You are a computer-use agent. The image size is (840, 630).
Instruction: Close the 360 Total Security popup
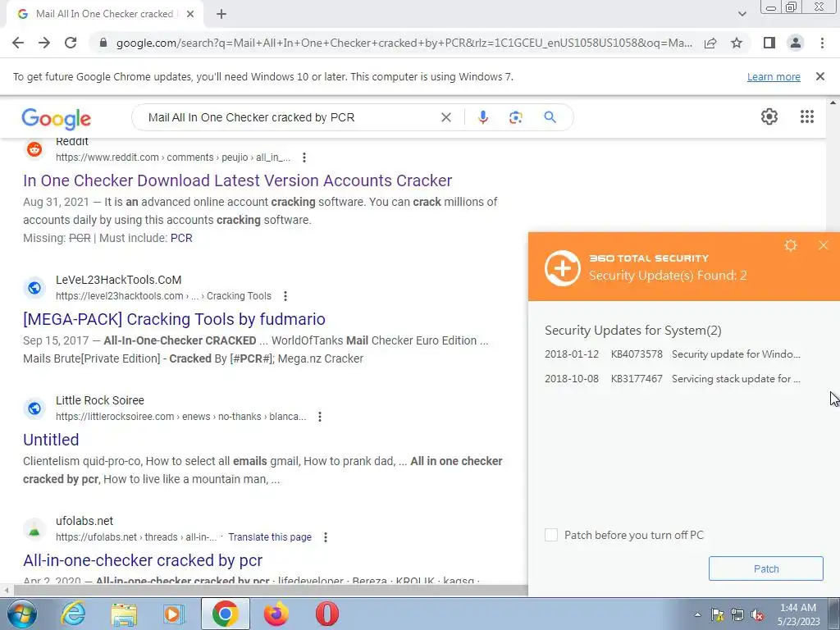pos(824,245)
